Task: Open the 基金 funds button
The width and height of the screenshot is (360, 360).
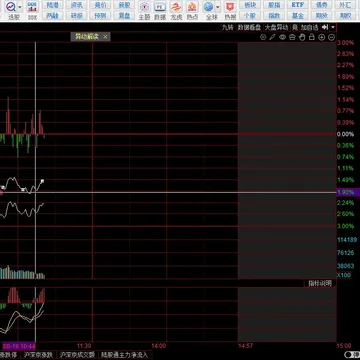Action: pos(298,15)
